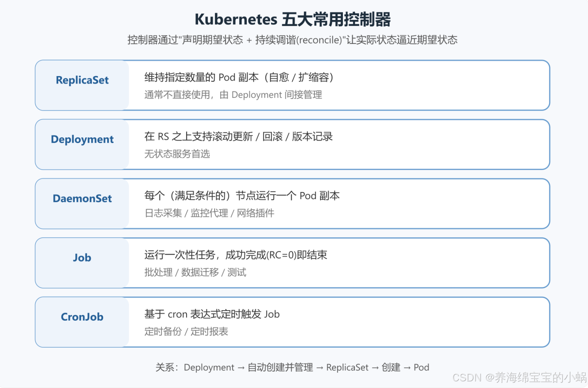Click Job description 运行一次性任务

coord(236,255)
